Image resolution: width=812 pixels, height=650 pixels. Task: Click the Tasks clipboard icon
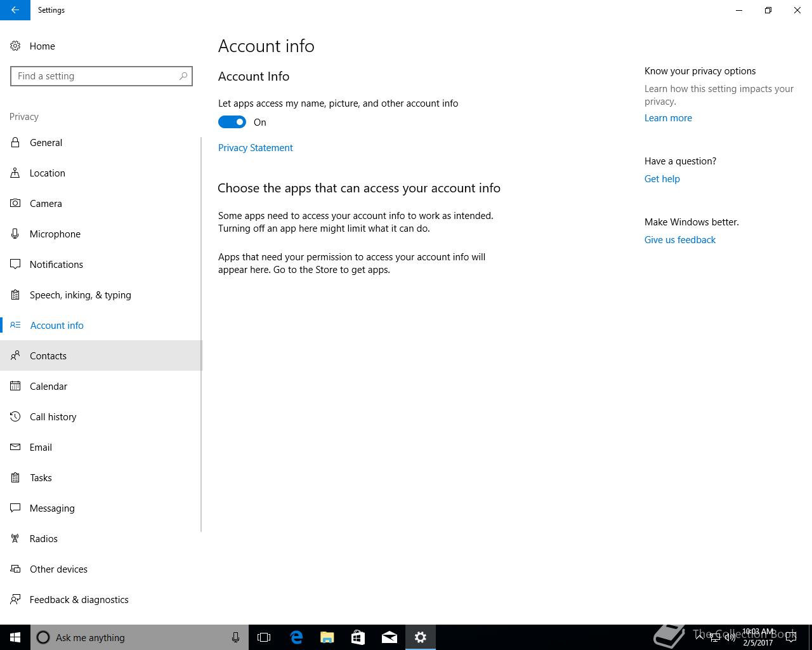point(15,477)
